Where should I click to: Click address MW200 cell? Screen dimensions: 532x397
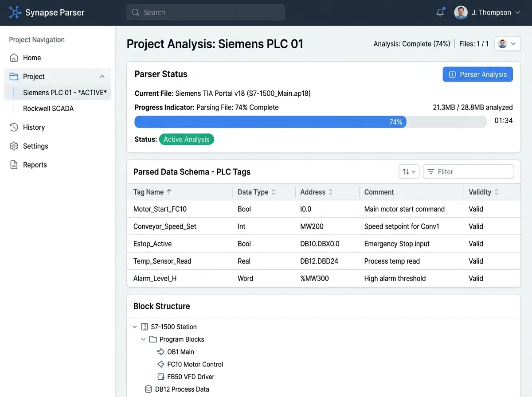pos(312,226)
